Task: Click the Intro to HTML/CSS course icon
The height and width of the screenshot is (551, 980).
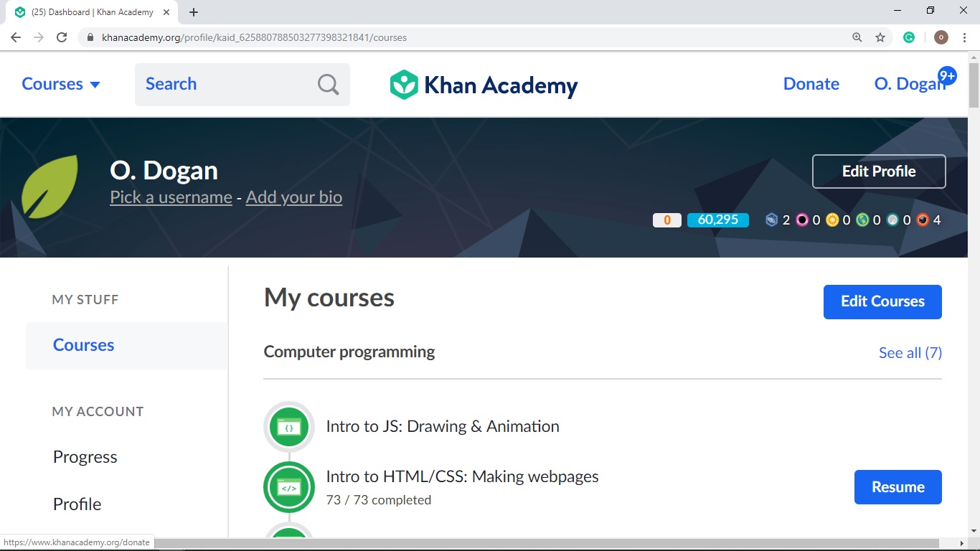Action: [289, 488]
